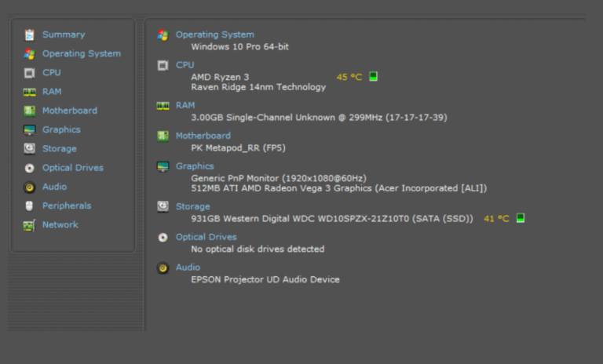Viewport: 603px width, 364px height.
Task: Follow the Motherboard heading link in summary
Action: pyautogui.click(x=203, y=136)
